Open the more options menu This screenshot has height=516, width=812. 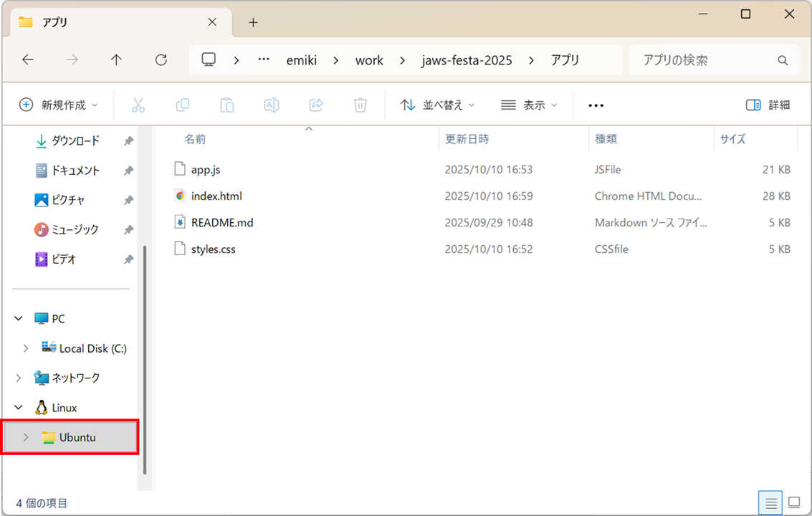pyautogui.click(x=596, y=105)
